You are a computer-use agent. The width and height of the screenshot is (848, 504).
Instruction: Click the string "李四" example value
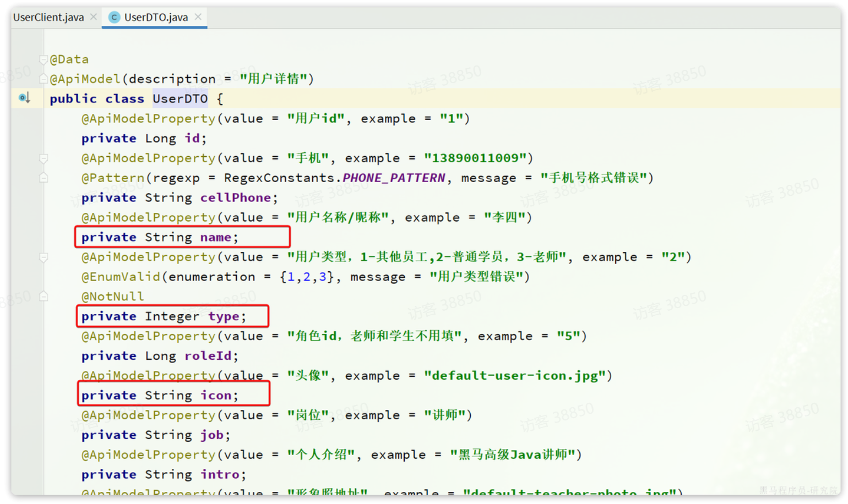pyautogui.click(x=504, y=217)
